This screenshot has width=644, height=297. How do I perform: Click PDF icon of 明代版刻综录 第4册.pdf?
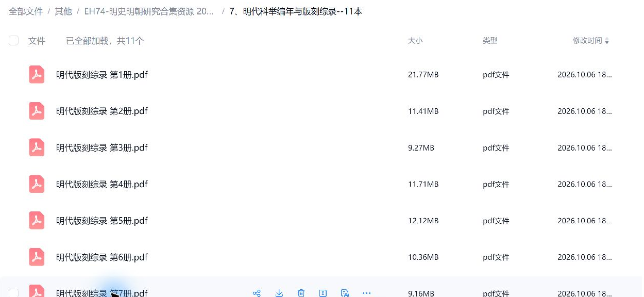coord(37,184)
